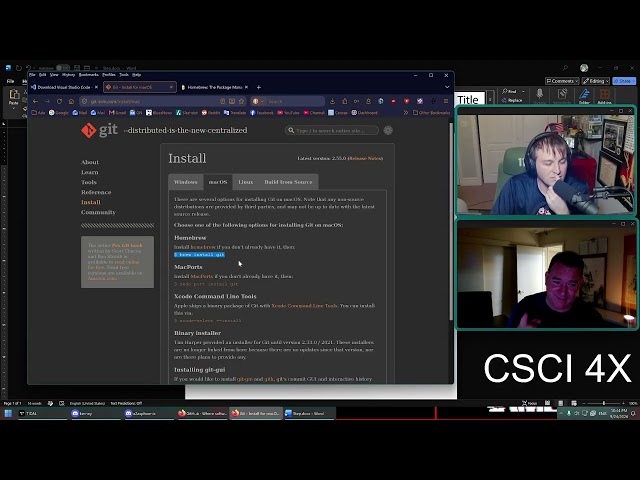Open Facebook bookmark in bookmarks bar
The image size is (640, 480).
click(x=262, y=113)
